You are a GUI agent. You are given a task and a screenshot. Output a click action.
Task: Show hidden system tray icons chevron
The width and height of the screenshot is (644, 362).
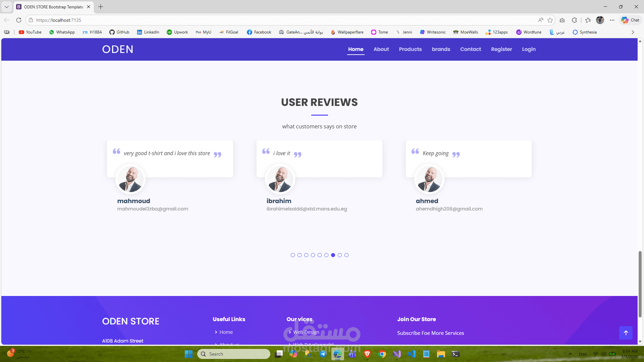click(570, 354)
